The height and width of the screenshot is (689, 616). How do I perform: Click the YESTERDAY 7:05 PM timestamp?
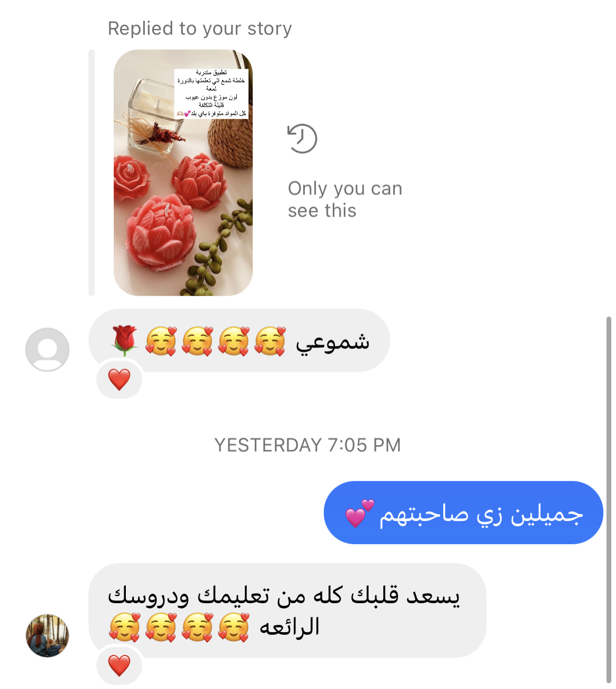pyautogui.click(x=307, y=445)
